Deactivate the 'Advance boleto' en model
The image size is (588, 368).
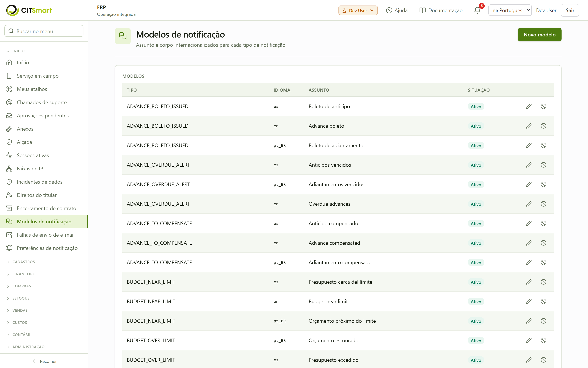tap(544, 126)
